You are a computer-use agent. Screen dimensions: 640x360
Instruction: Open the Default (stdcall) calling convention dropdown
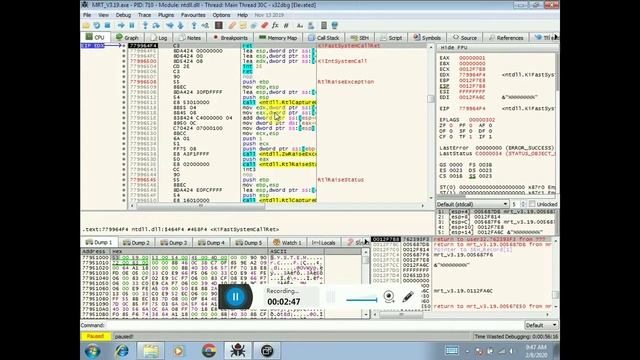[x=472, y=204]
